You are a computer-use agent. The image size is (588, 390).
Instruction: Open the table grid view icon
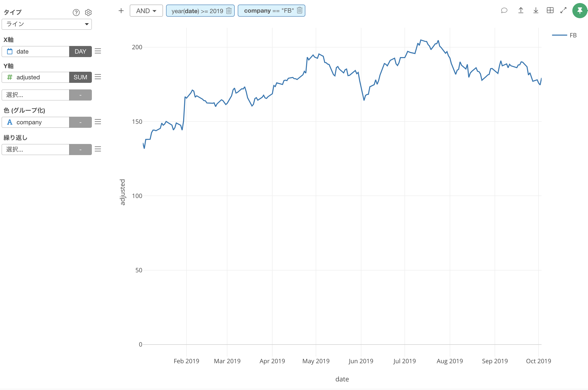(x=550, y=10)
